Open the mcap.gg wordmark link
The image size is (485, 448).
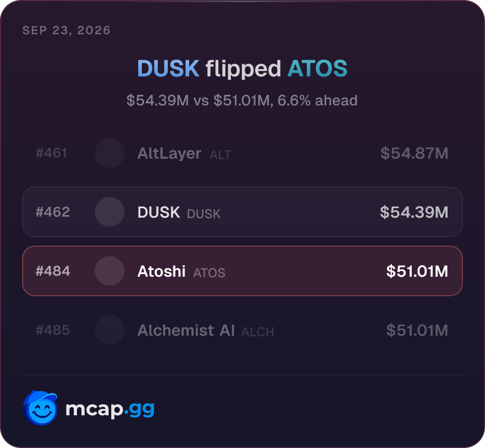(x=110, y=410)
